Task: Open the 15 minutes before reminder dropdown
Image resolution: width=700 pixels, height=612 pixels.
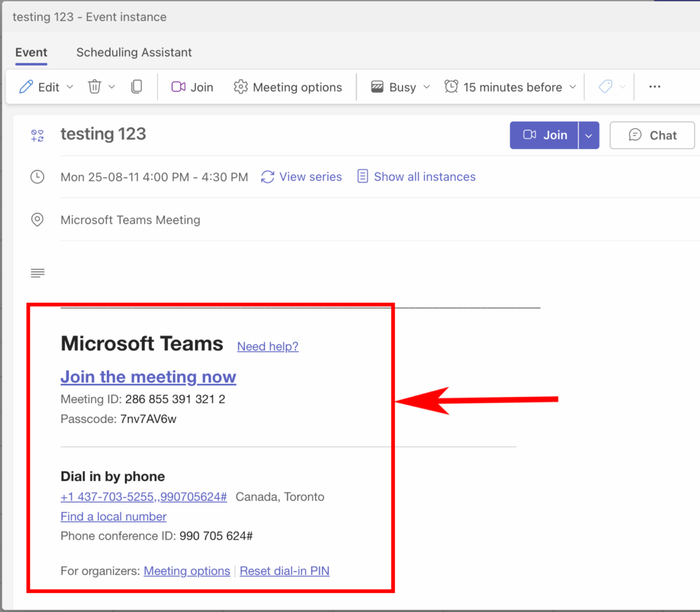Action: coord(510,87)
